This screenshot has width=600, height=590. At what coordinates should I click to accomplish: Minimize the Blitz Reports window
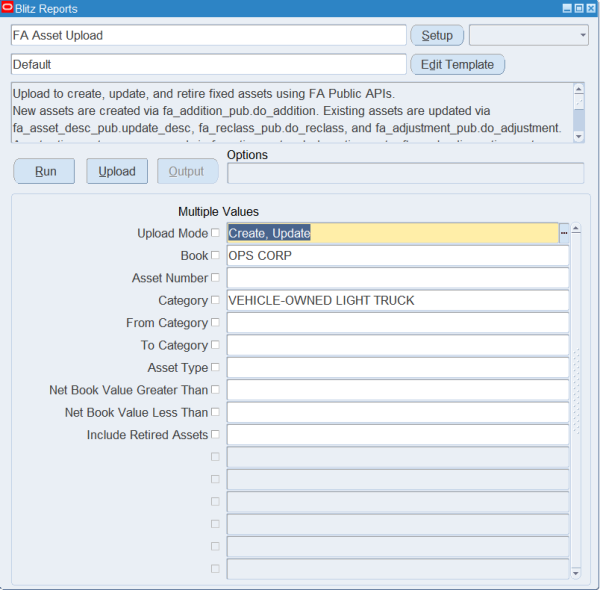coord(567,8)
